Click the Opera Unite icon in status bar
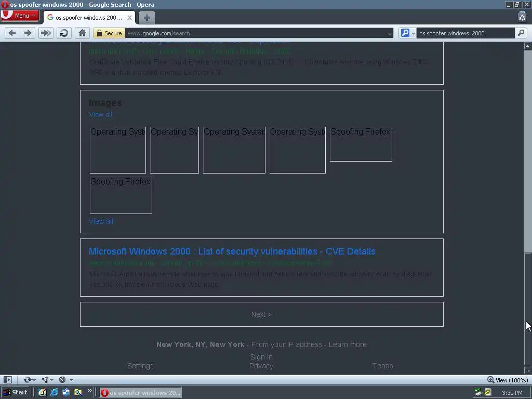532x399 pixels. pos(45,380)
